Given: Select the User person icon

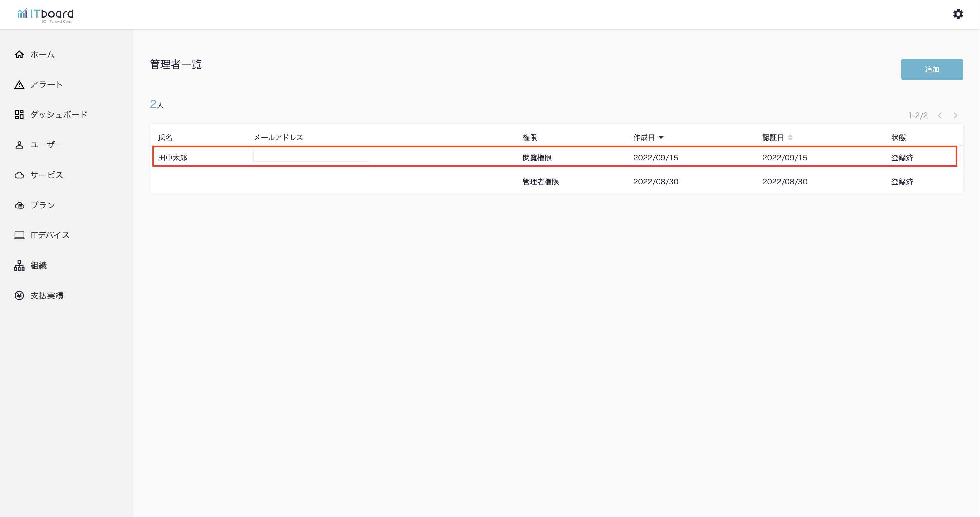Looking at the screenshot, I should click(19, 145).
